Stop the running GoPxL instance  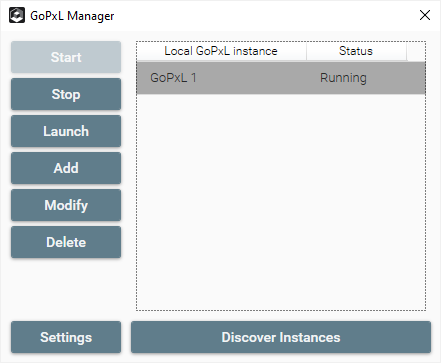66,94
